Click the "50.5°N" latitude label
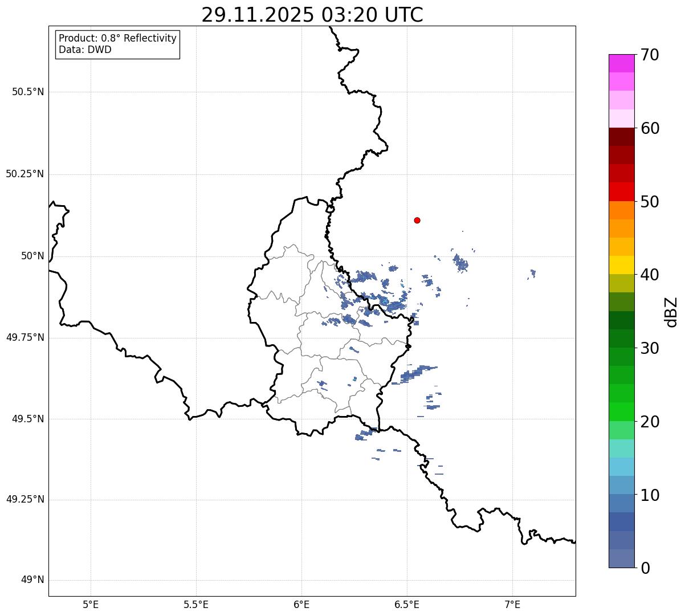The image size is (685, 616). (28, 92)
